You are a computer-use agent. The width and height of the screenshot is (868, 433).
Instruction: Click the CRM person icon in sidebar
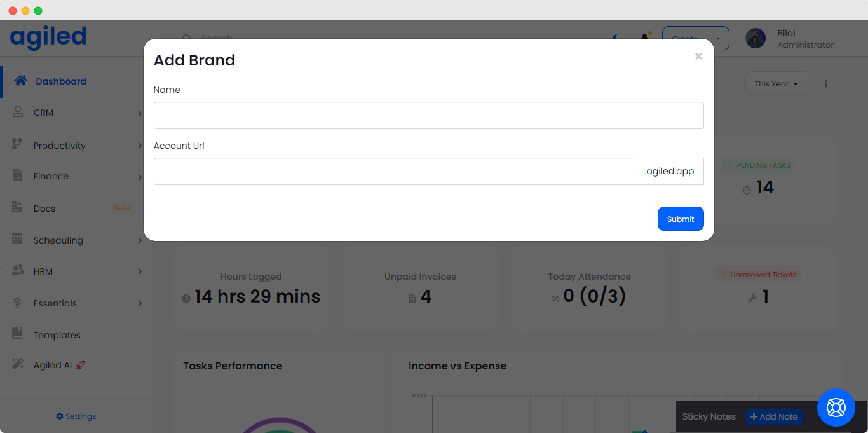(x=18, y=112)
